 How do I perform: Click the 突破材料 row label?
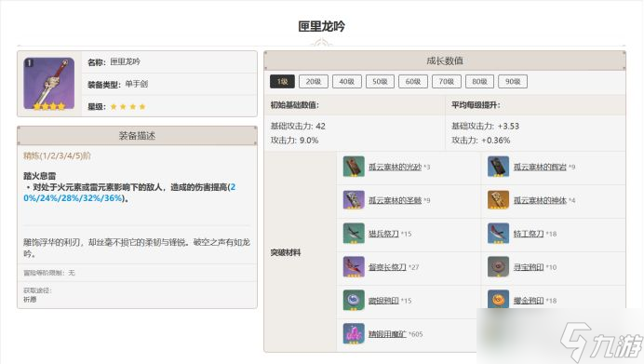(286, 252)
